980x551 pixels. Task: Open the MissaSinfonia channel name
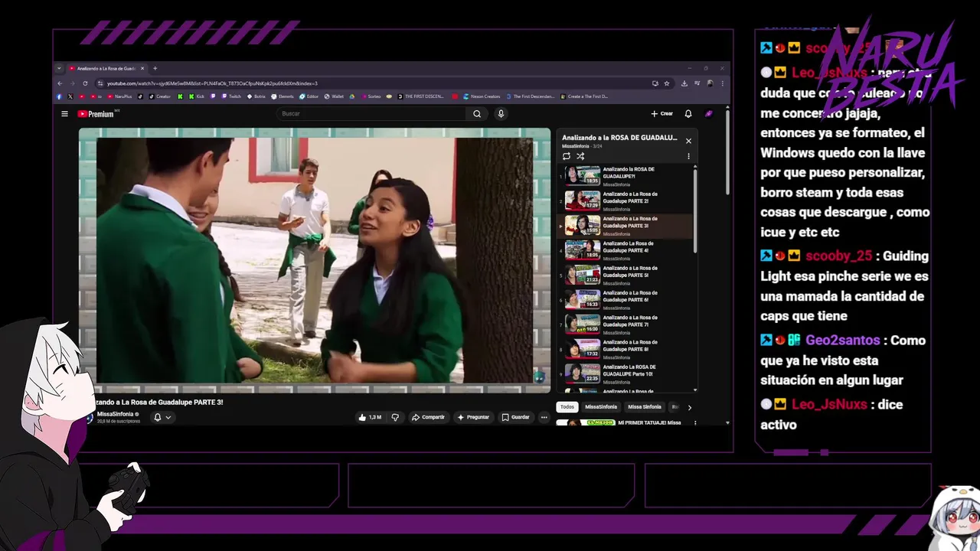coord(115,414)
